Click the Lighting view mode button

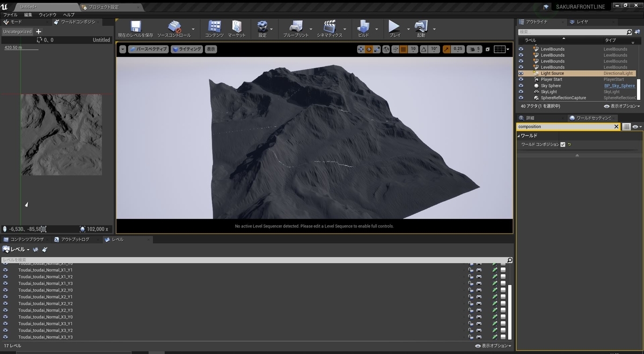pos(186,49)
